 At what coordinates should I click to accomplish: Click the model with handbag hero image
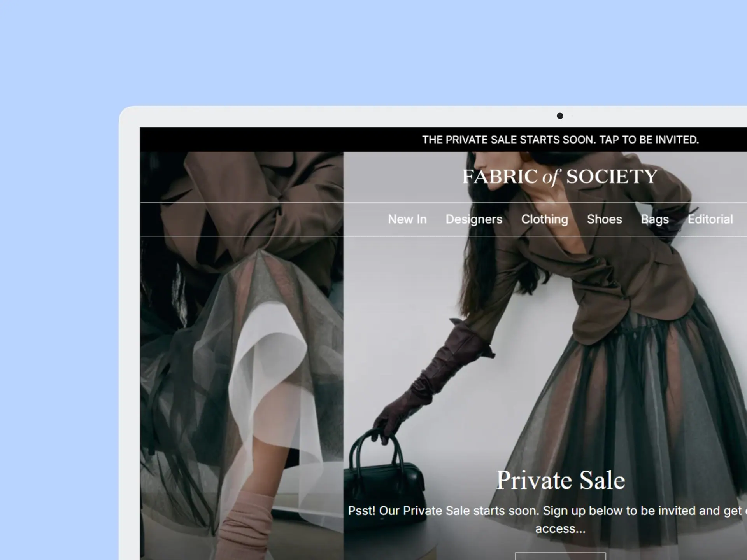[545, 355]
